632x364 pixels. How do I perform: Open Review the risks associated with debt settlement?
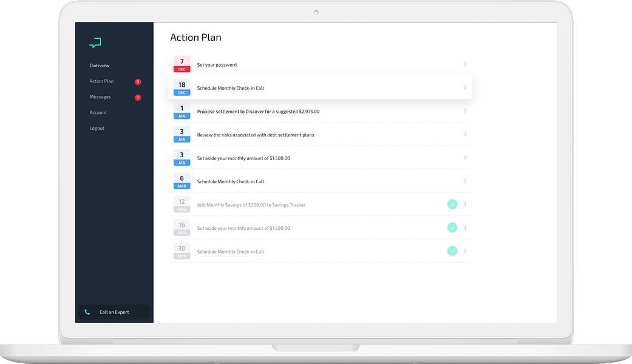[x=256, y=135]
